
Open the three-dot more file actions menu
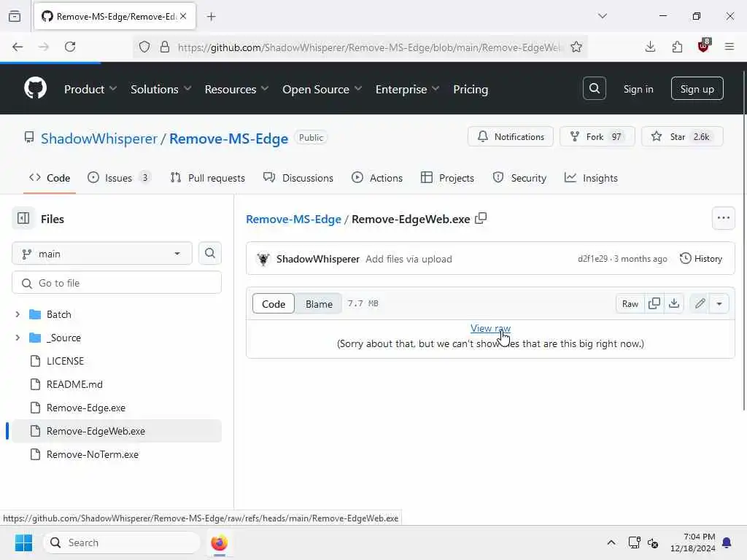pyautogui.click(x=723, y=218)
